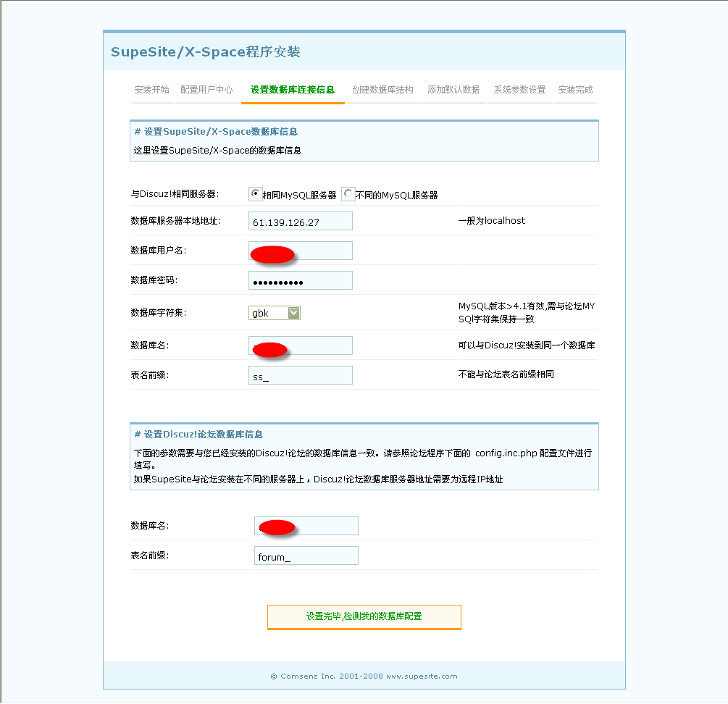
Task: Click the 这里设置SupeSite/X-Space的数据库信息 description text
Action: point(217,151)
